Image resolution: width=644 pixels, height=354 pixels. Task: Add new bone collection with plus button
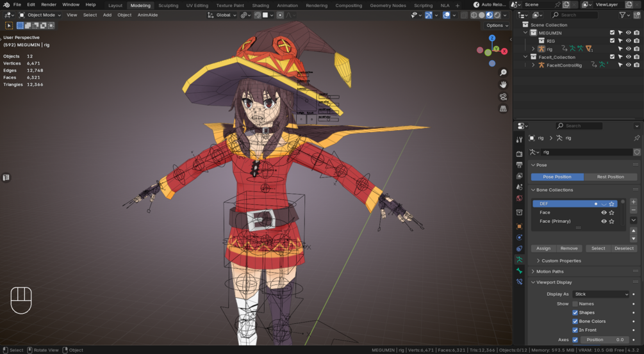[x=633, y=202]
